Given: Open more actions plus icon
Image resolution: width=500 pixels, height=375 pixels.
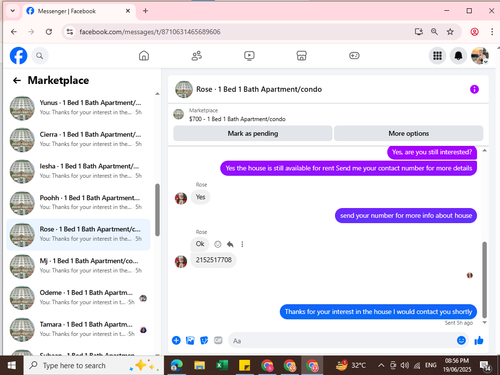Looking at the screenshot, I should (x=176, y=340).
